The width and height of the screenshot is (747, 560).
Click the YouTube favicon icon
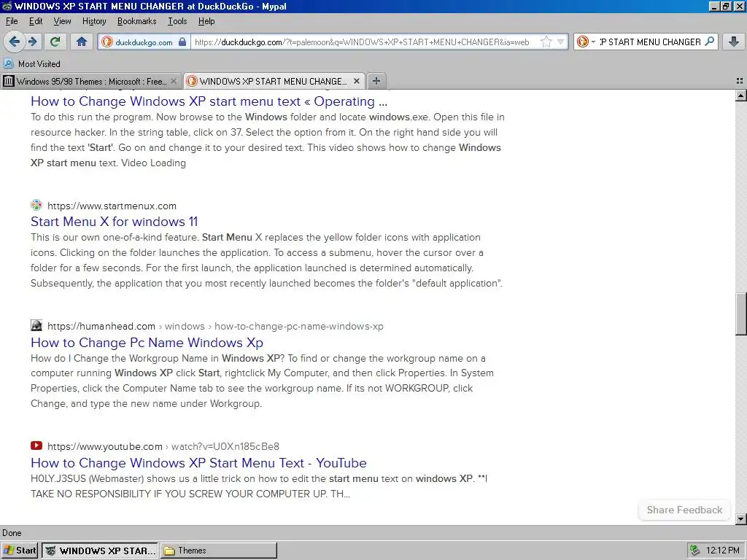(36, 446)
